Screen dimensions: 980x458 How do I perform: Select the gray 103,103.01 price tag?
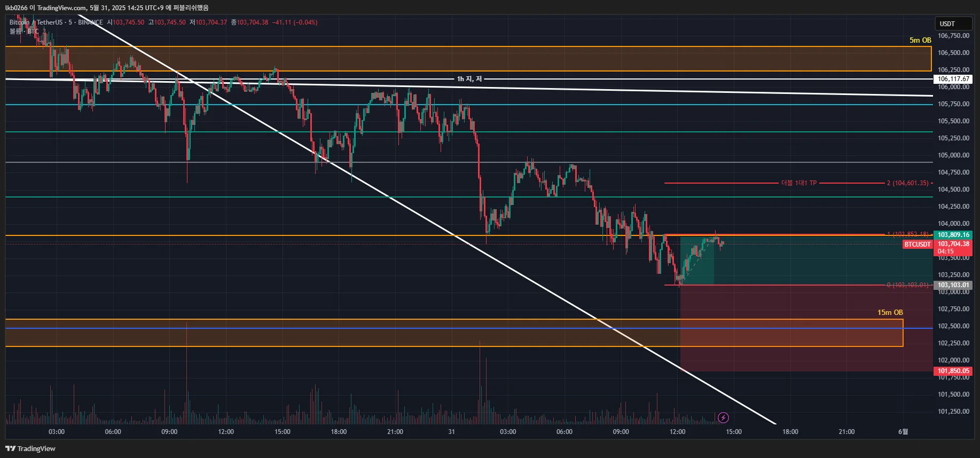pyautogui.click(x=953, y=285)
